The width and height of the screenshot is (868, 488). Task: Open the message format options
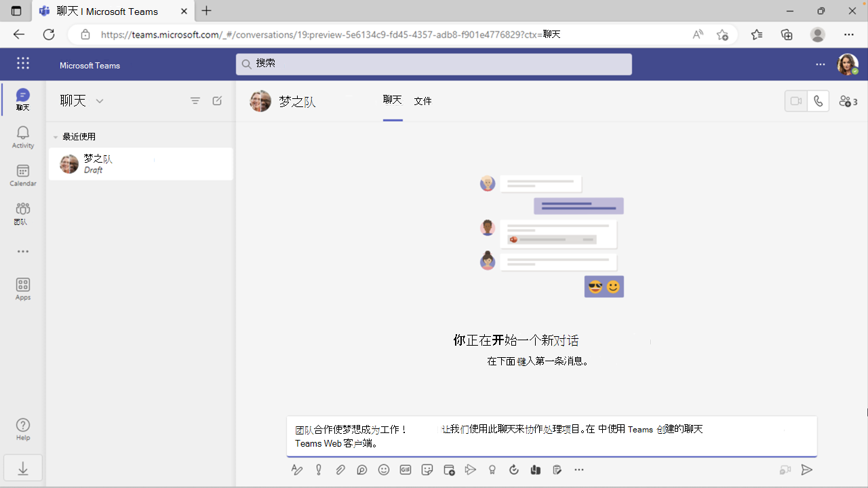[x=297, y=470]
